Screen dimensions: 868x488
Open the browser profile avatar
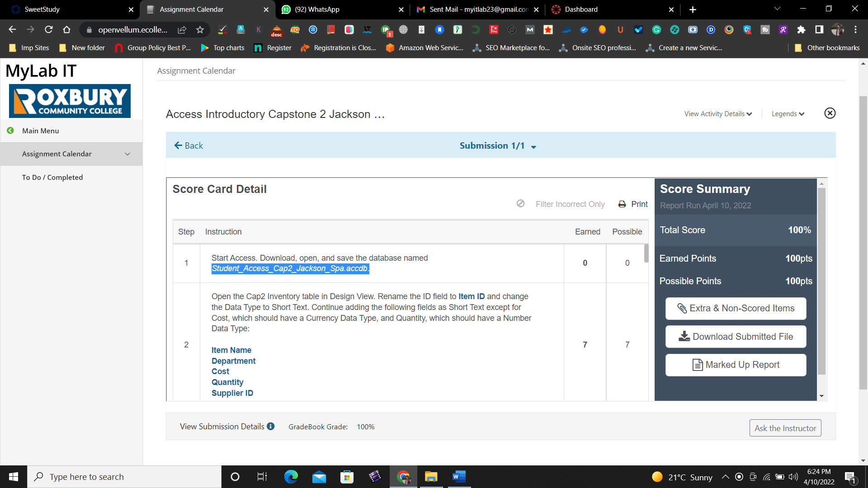[x=837, y=30]
